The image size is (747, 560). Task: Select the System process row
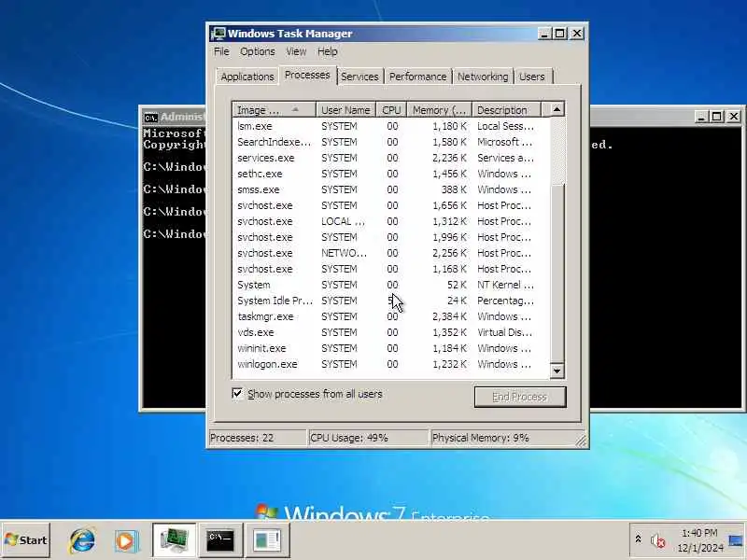pos(390,285)
